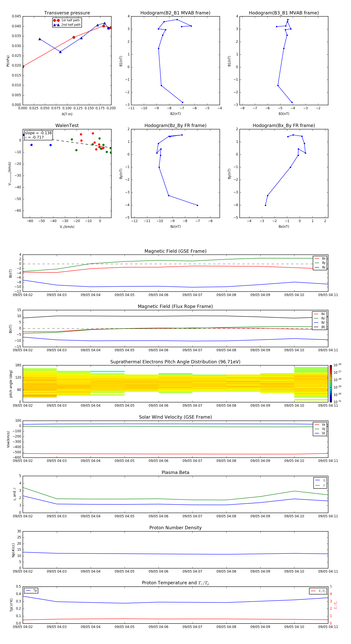Click the 'Tp' legend entry
The height and width of the screenshot is (644, 351).
[x=31, y=591]
